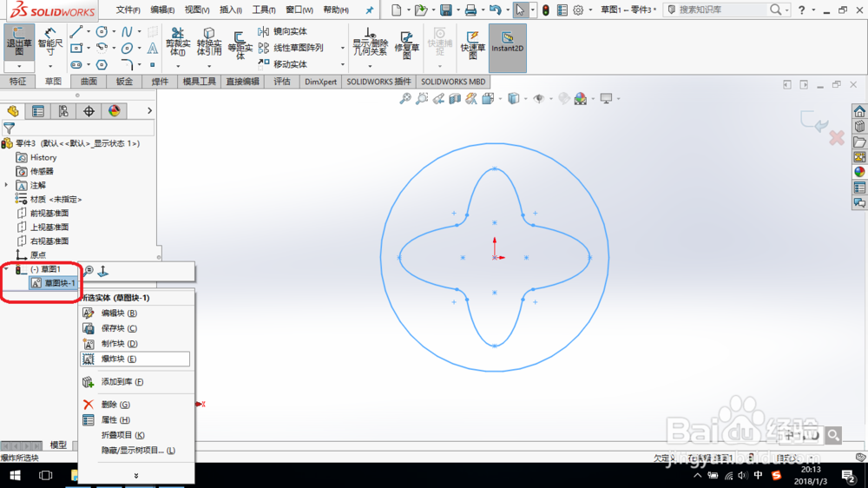Select the Sketch Fillet tool
This screenshot has width=868, height=488.
pos(127,65)
